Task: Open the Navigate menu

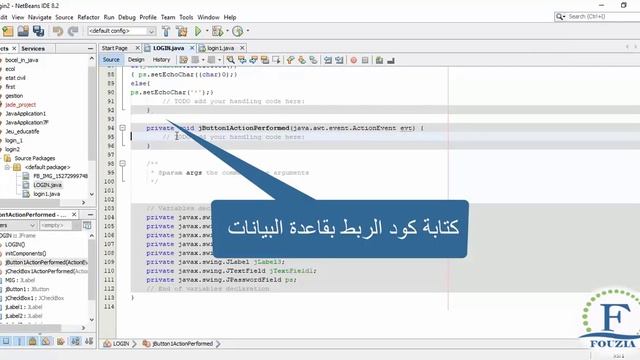Action: click(x=40, y=17)
